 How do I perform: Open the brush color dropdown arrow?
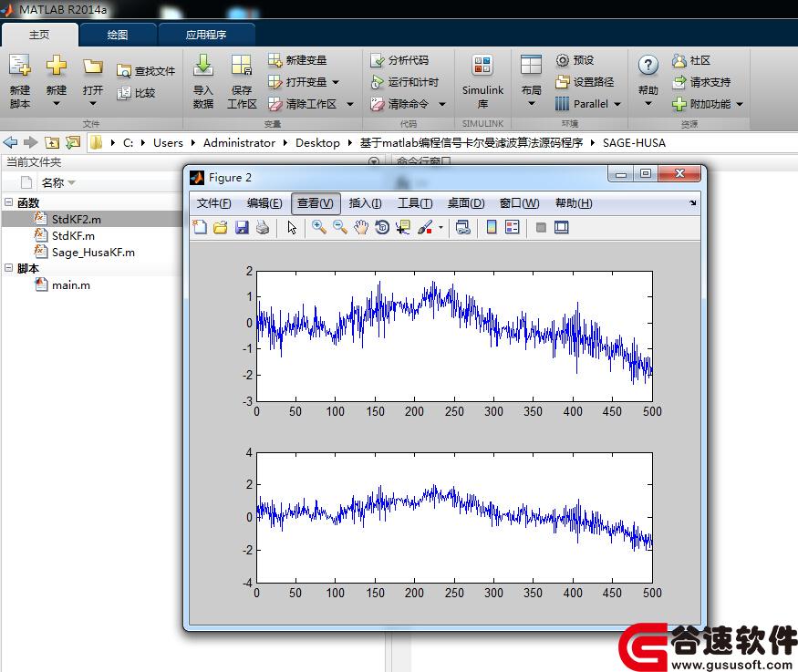(x=440, y=227)
